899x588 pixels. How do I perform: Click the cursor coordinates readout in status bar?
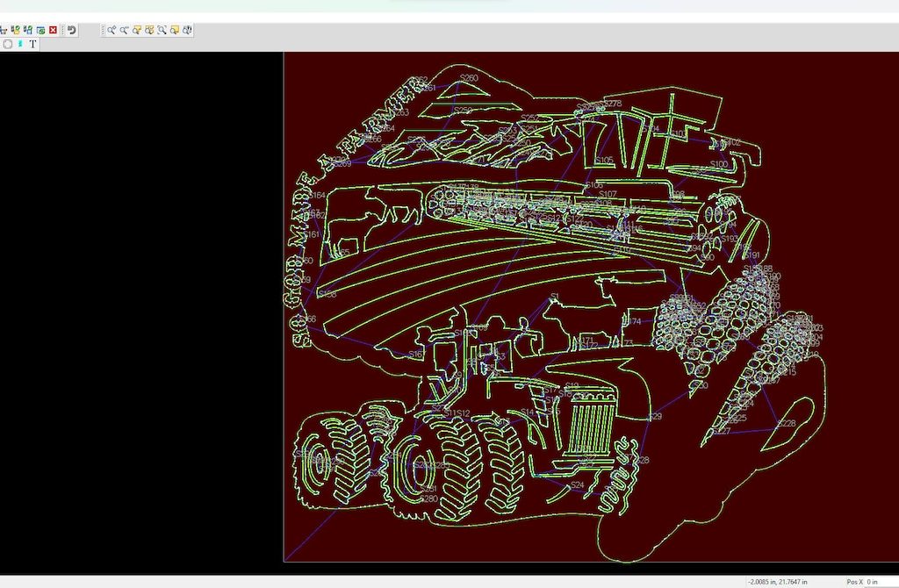pyautogui.click(x=778, y=582)
